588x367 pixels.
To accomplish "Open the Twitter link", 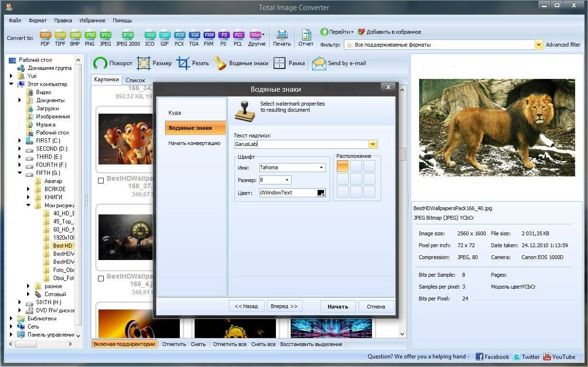I will point(527,357).
